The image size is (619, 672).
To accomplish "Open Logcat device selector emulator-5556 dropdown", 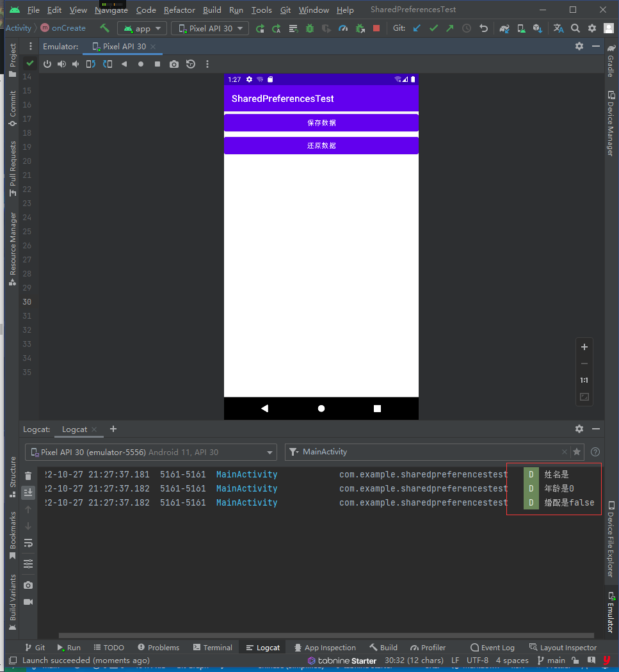I will click(x=151, y=452).
